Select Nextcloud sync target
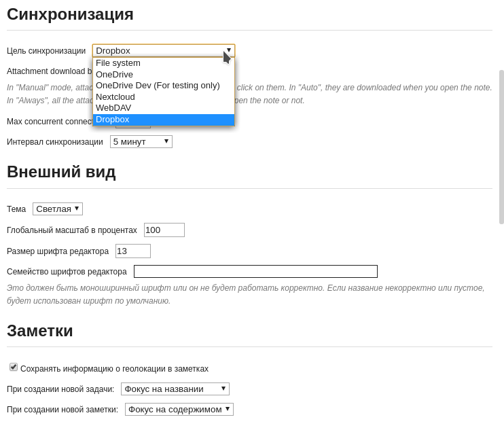The height and width of the screenshot is (428, 504). [x=164, y=96]
